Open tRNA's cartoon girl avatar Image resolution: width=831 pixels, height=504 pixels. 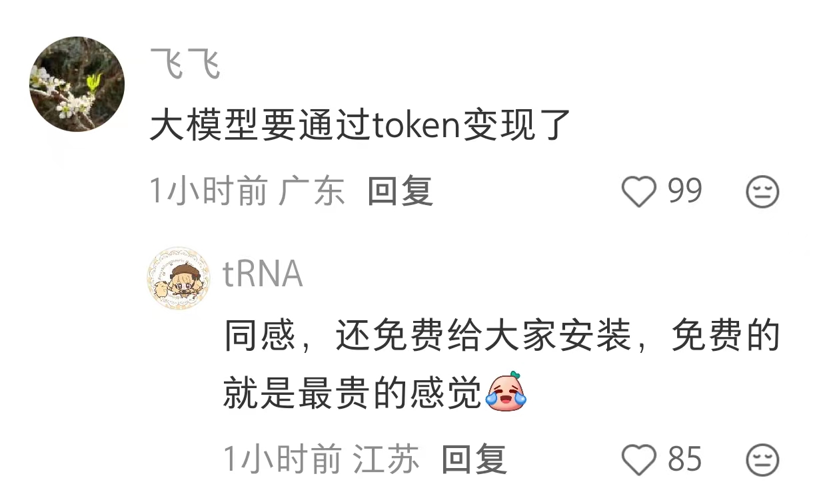178,279
